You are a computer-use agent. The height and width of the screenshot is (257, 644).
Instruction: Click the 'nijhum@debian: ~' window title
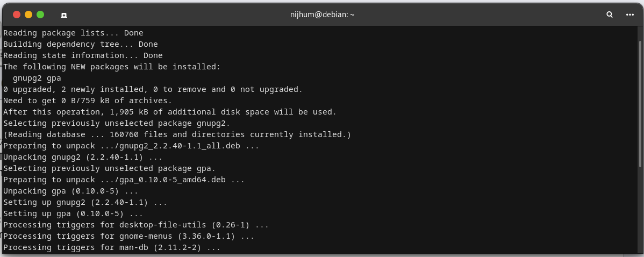322,15
